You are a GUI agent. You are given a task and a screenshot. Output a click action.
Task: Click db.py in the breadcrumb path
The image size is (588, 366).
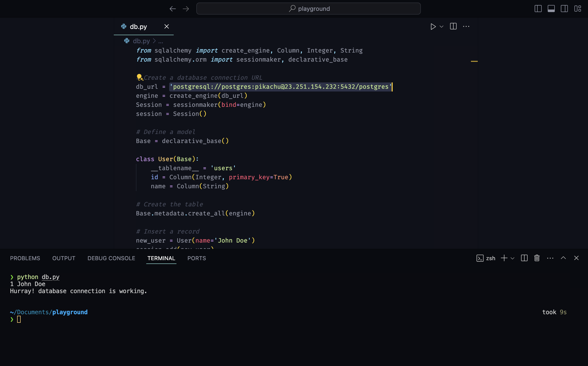[x=141, y=41]
